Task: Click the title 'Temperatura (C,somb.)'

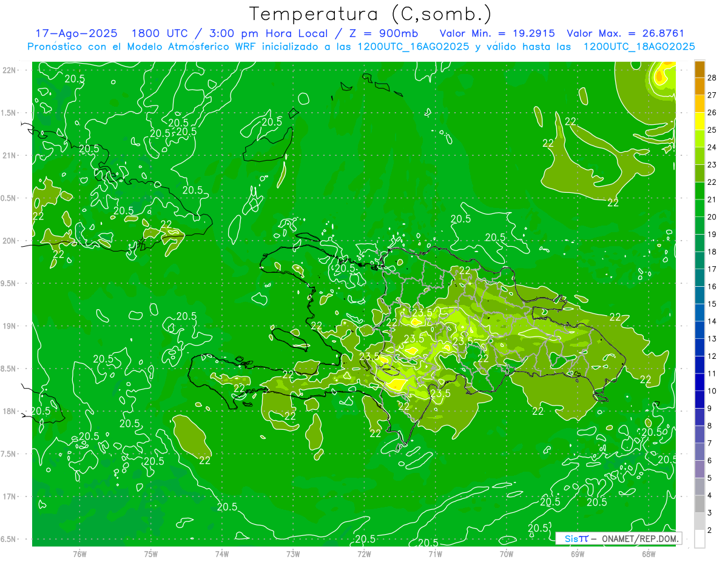Action: coord(371,14)
